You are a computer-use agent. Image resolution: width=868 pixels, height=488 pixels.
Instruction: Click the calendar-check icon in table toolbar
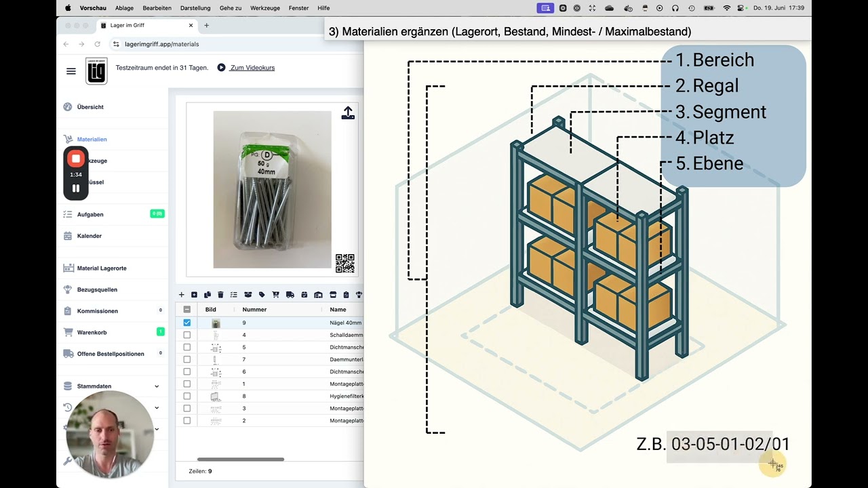(x=304, y=295)
